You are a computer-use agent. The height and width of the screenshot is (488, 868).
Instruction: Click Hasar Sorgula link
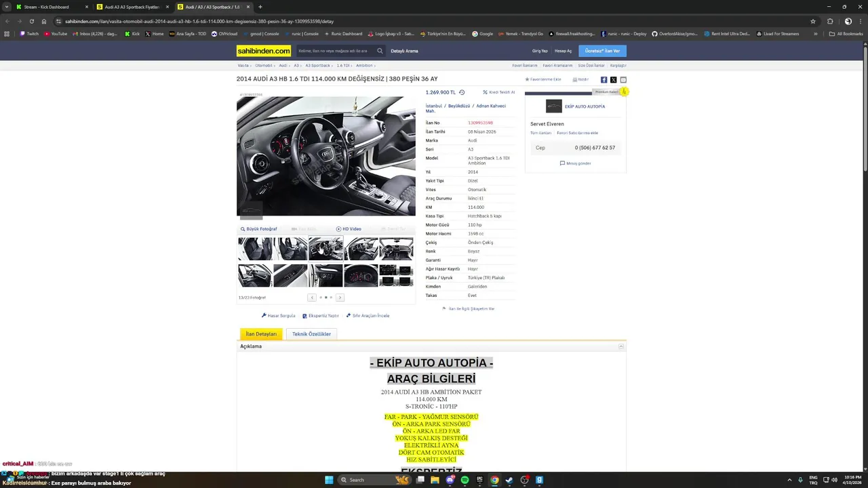(278, 316)
